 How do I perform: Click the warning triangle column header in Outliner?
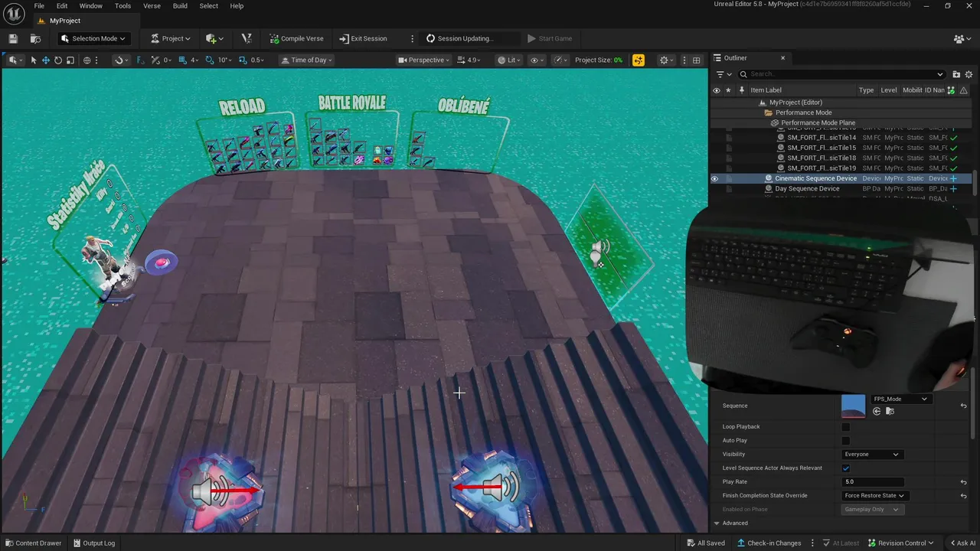(963, 90)
